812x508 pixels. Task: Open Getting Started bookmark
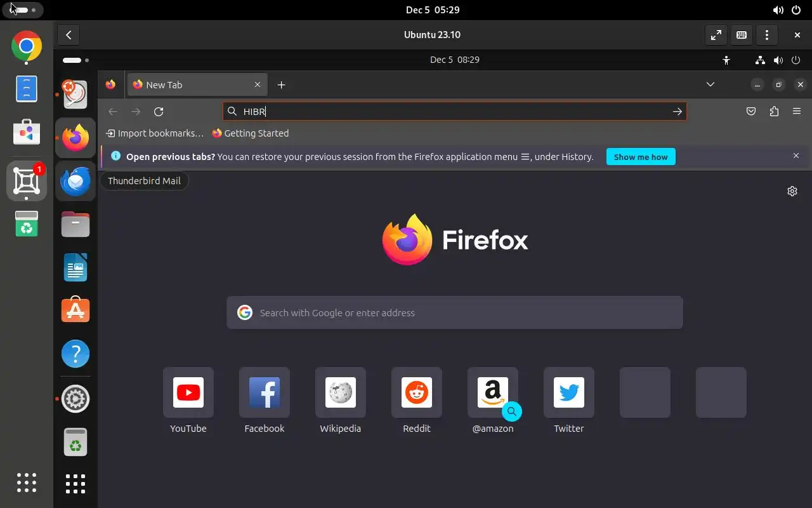coord(251,133)
